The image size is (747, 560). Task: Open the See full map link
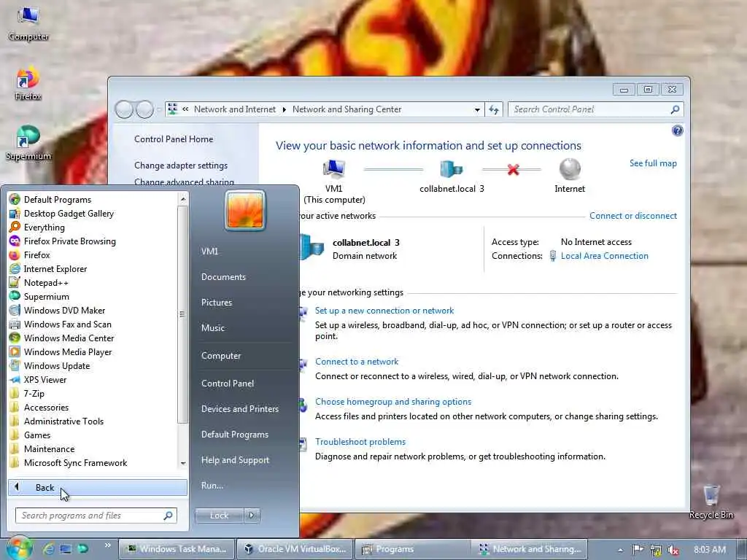pos(653,163)
